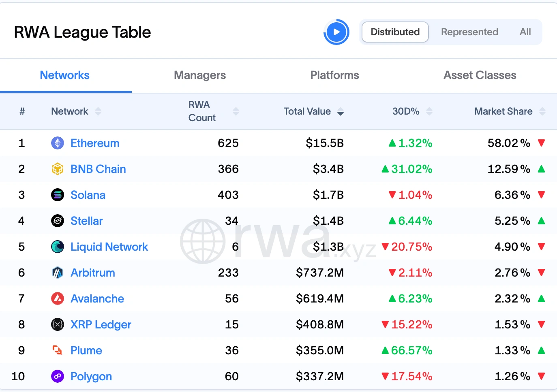Click the Arbitrum logo icon
557x392 pixels.
[58, 273]
